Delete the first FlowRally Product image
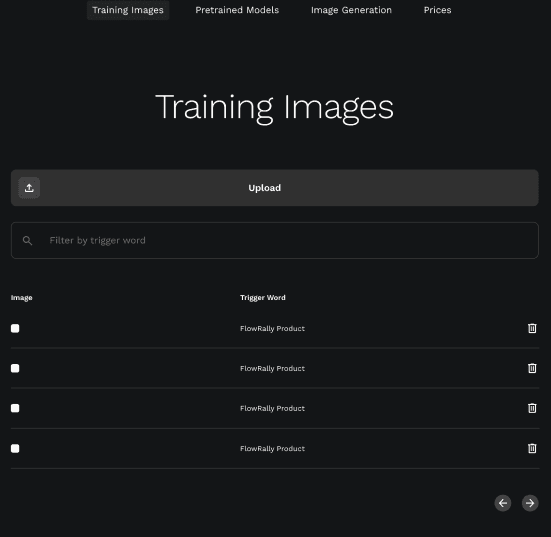 532,328
